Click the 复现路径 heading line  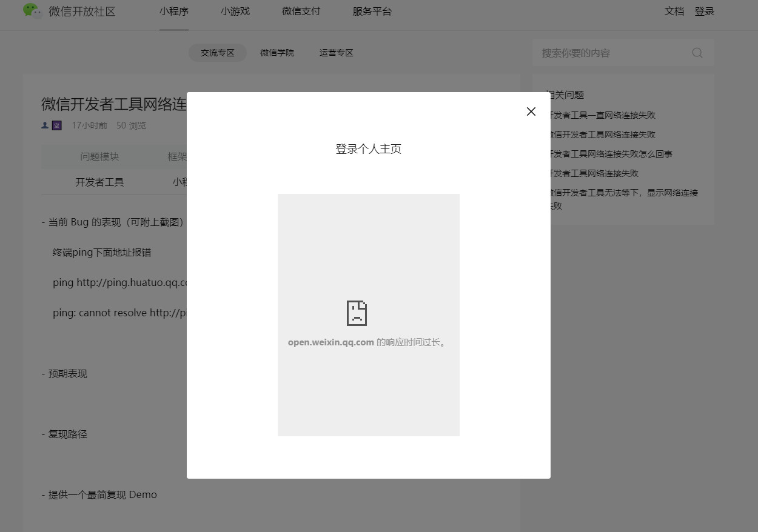(64, 434)
